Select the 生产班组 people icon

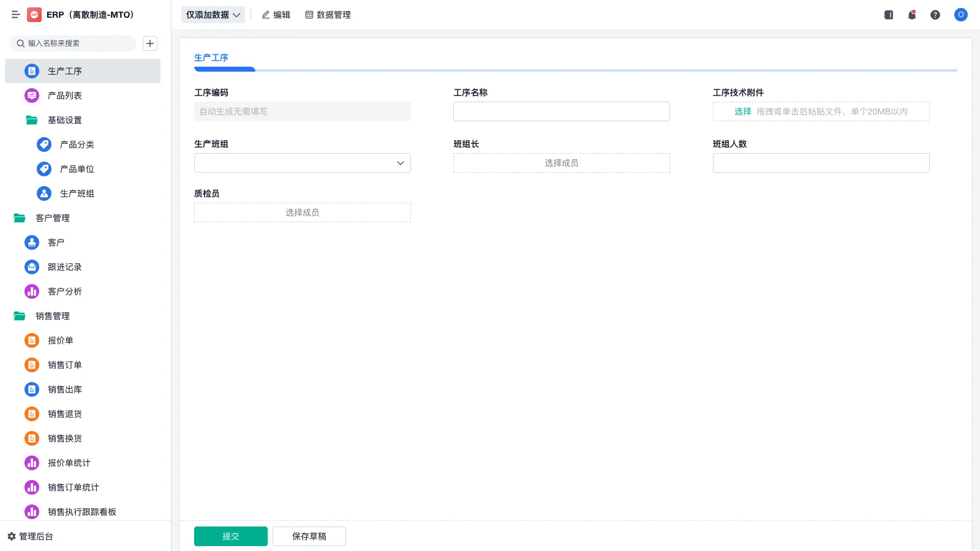pos(43,193)
